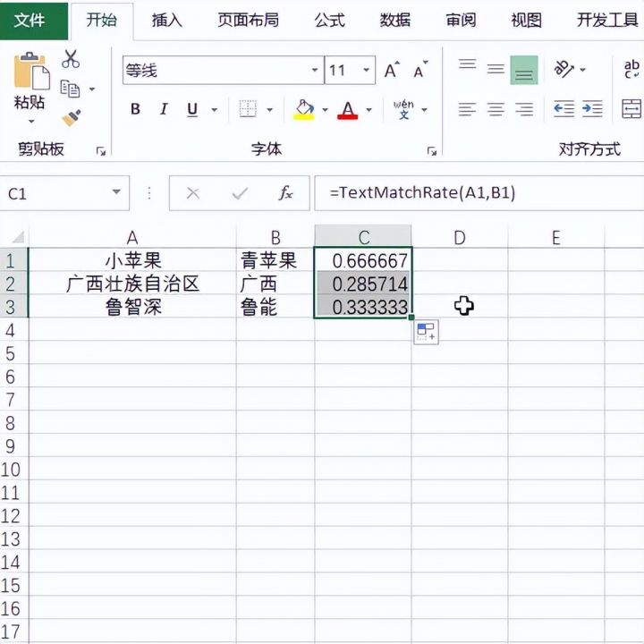Toggle highlighted bottom alignment button
This screenshot has height=644, width=644.
coord(524,70)
